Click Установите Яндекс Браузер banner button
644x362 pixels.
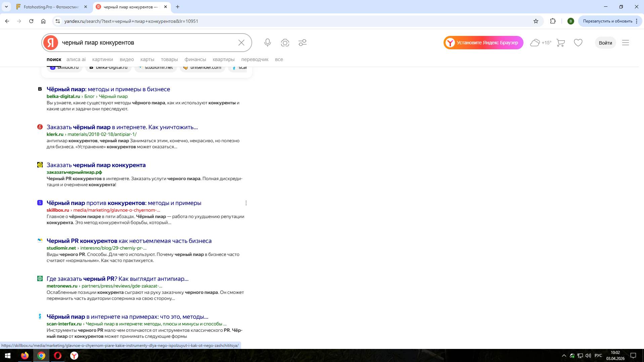coord(484,43)
